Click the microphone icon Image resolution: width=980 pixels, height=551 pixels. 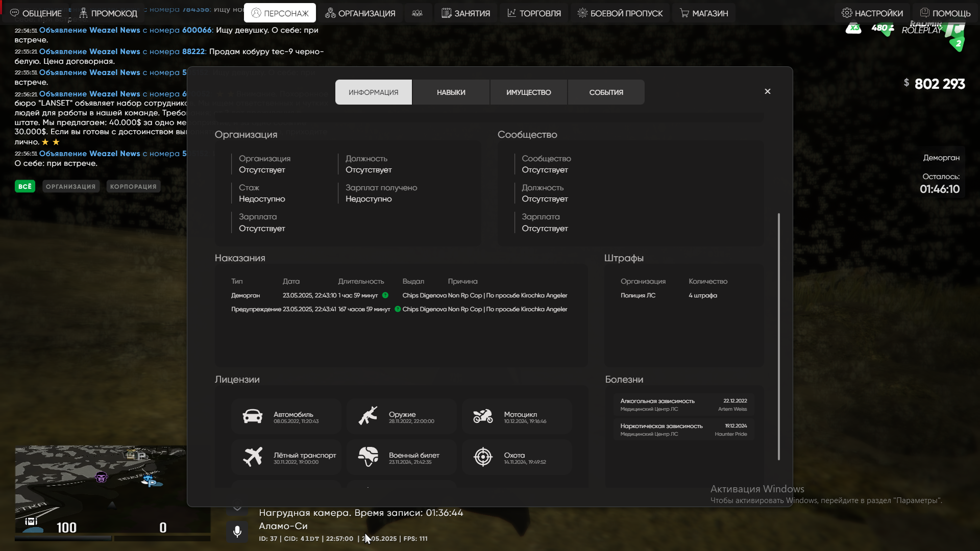237,532
